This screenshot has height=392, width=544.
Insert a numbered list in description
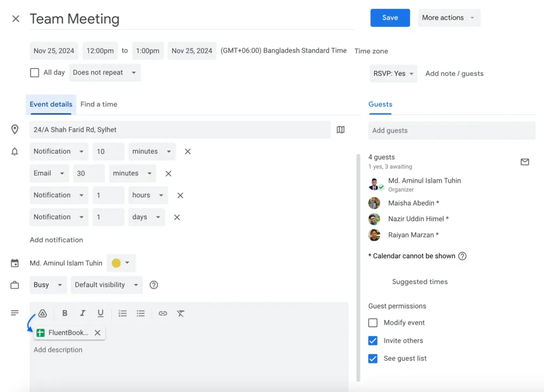point(123,313)
